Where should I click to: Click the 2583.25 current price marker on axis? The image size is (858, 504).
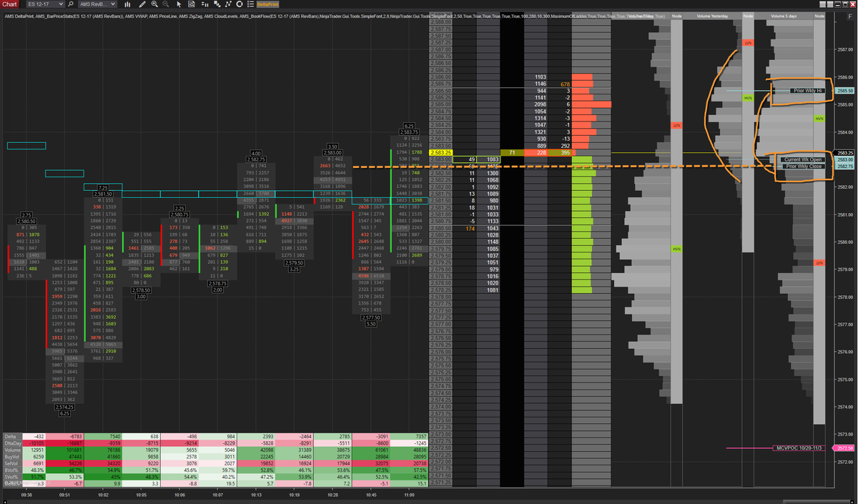(845, 152)
